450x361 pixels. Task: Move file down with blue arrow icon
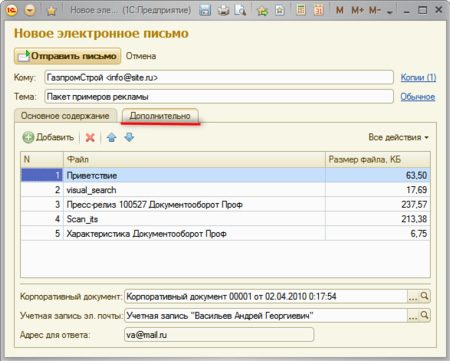tap(129, 137)
